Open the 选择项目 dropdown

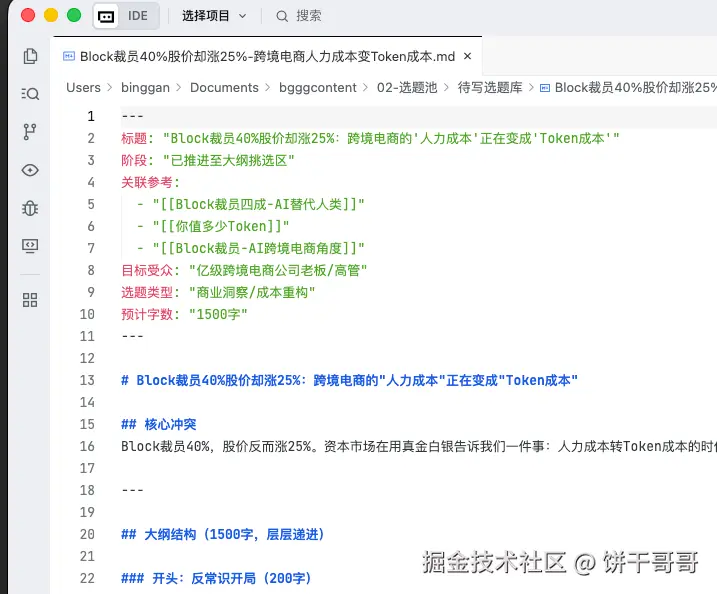point(214,16)
